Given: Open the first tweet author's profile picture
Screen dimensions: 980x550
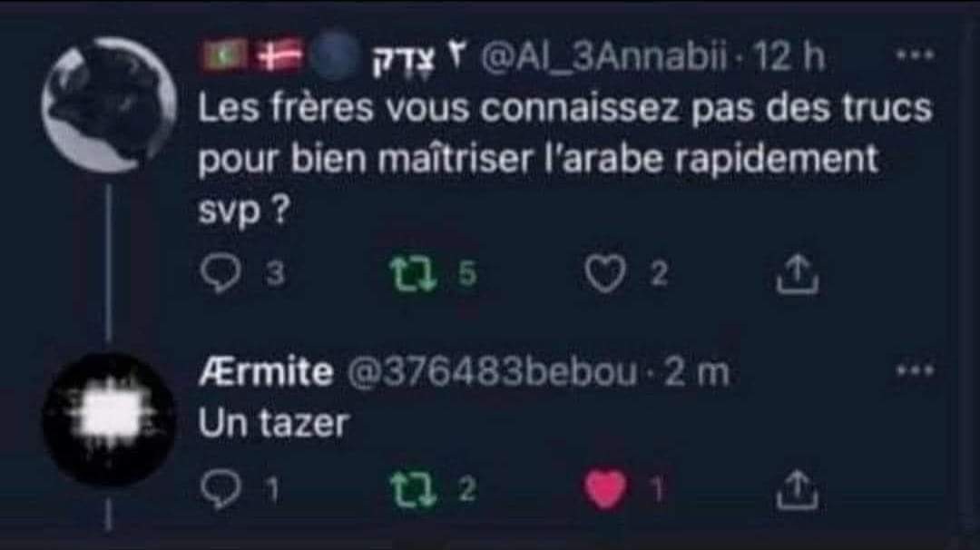Looking at the screenshot, I should pos(109,105).
